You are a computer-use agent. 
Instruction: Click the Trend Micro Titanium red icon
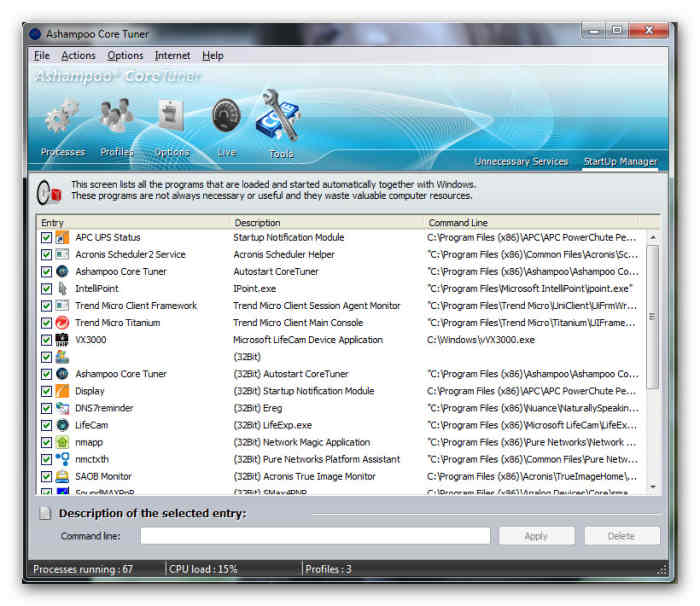(x=62, y=322)
